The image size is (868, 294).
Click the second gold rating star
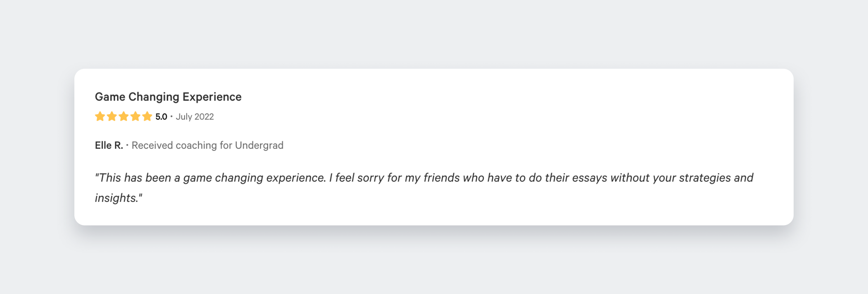[x=112, y=116]
